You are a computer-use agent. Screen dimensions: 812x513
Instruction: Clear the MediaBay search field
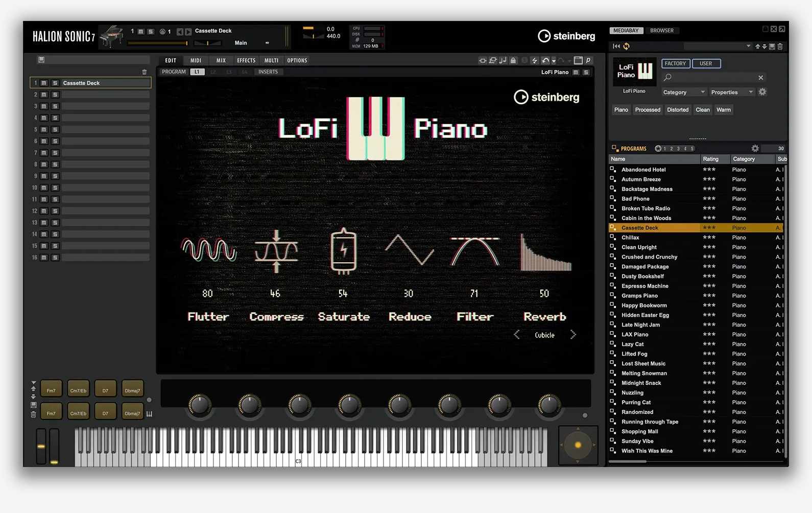(761, 78)
